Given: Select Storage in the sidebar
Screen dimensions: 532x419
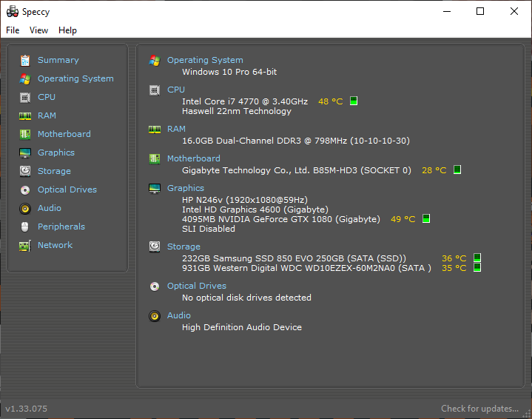Looking at the screenshot, I should point(54,171).
